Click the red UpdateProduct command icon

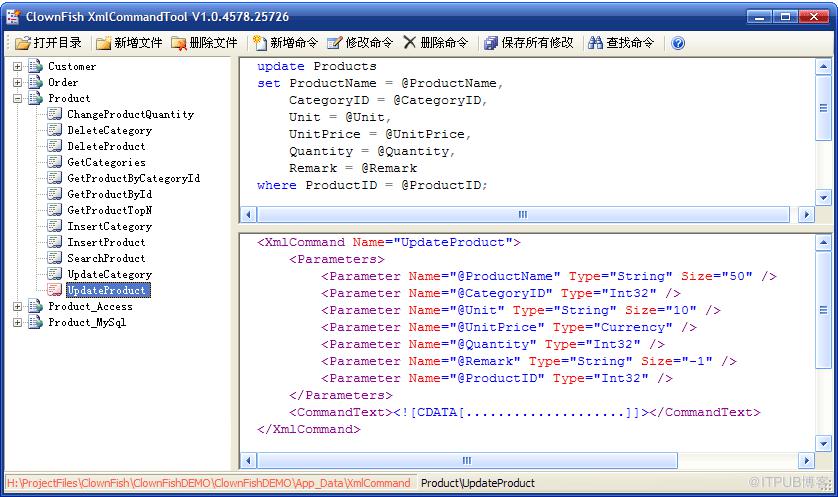(x=55, y=290)
